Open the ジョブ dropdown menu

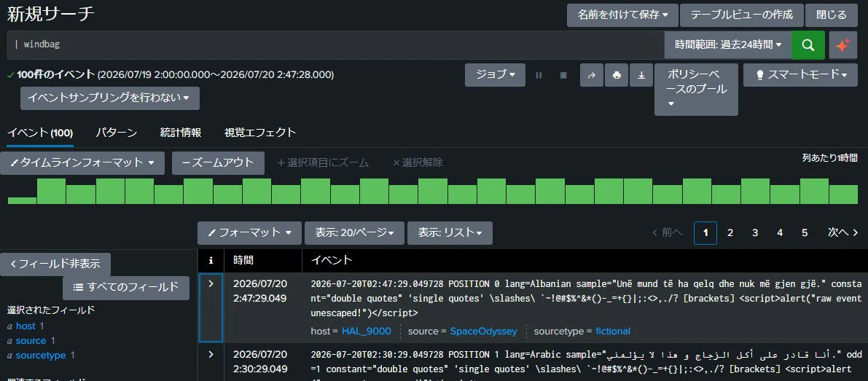pos(495,74)
